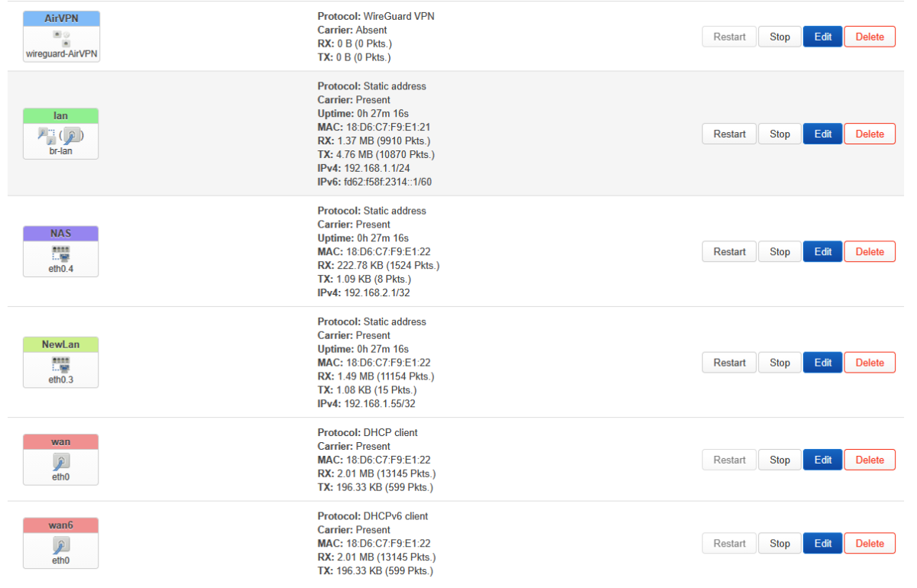
Task: Click the eth0.4 VLAN icon under NAS
Action: point(61,255)
